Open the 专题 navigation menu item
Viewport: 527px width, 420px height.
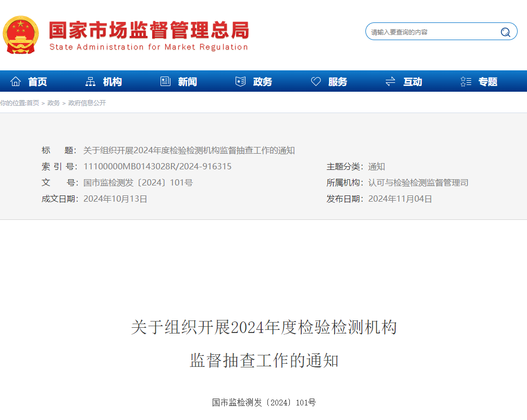[x=488, y=82]
